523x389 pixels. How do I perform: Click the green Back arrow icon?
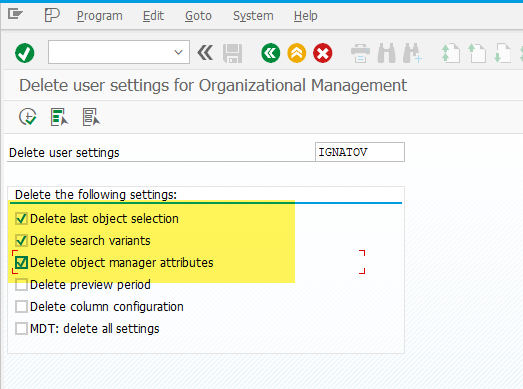tap(271, 53)
